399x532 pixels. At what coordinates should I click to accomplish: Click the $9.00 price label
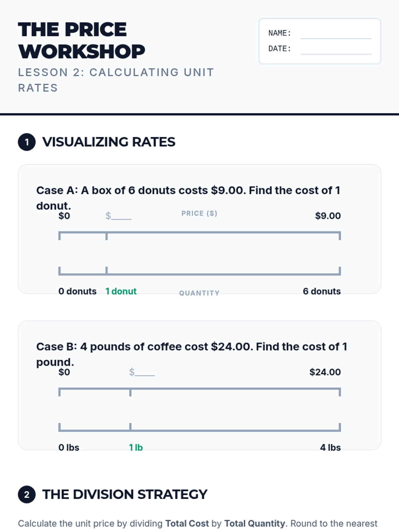328,216
